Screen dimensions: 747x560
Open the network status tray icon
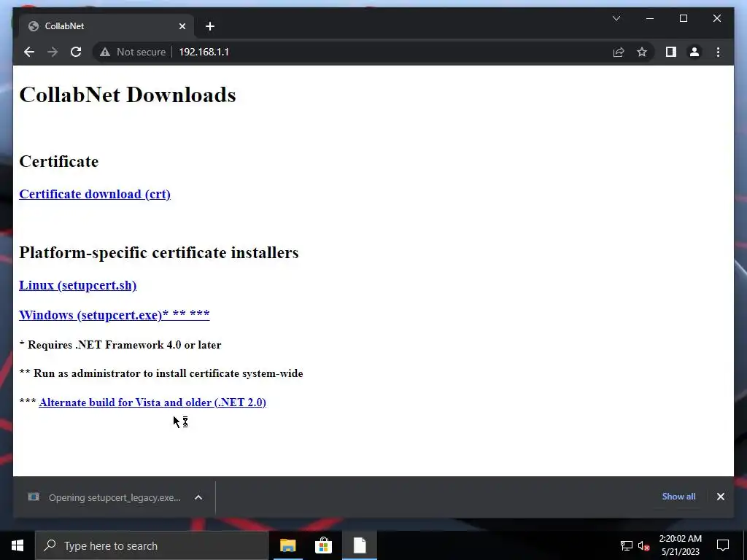626,545
